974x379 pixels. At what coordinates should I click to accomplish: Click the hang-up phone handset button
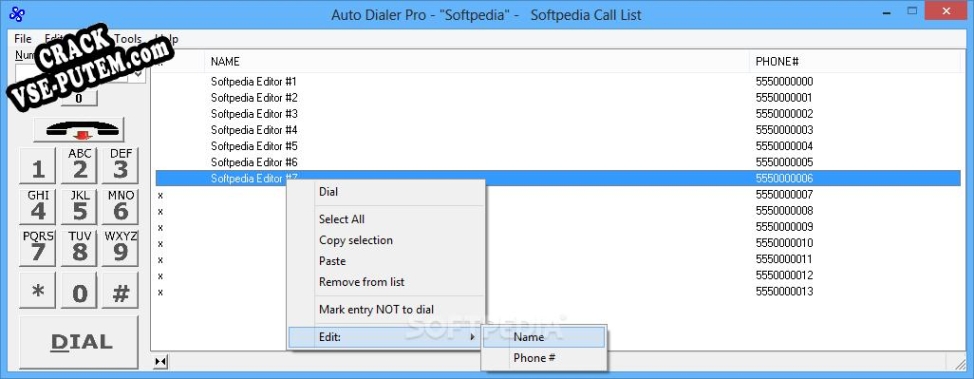pyautogui.click(x=79, y=129)
